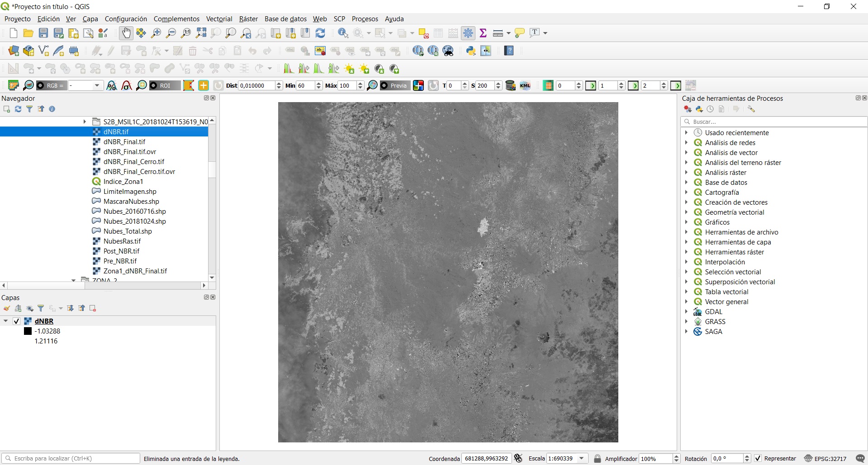Open the Python console
This screenshot has height=465, width=868.
(471, 51)
